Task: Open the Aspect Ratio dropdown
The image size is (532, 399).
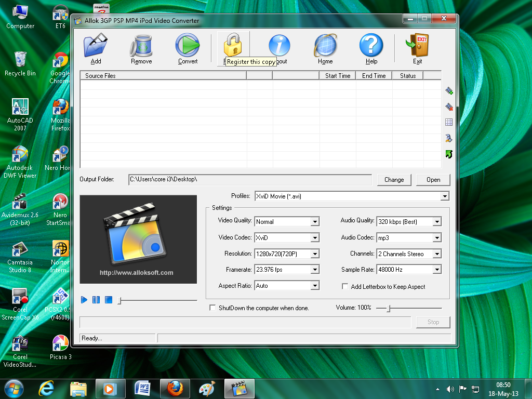Action: click(x=315, y=286)
